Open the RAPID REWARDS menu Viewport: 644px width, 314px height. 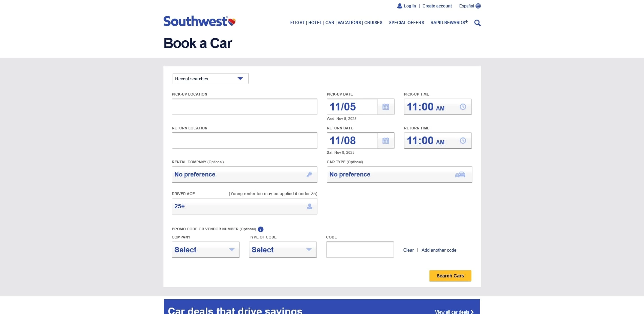pos(449,22)
